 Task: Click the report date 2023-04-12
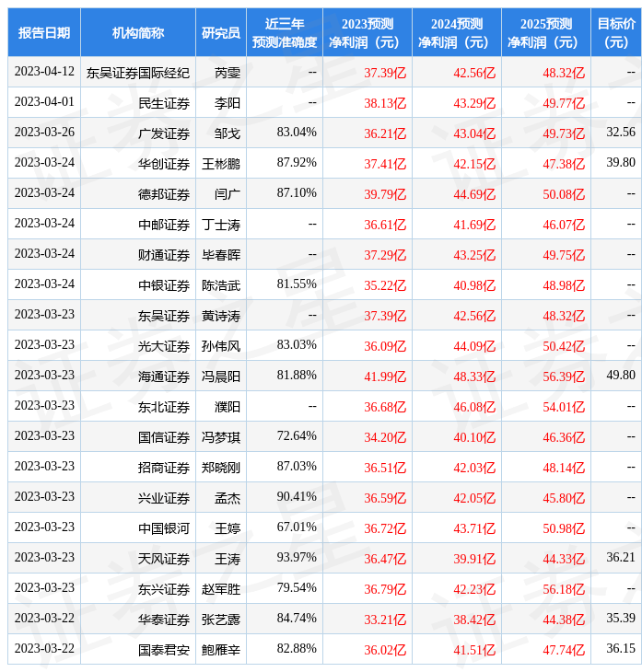(x=44, y=72)
